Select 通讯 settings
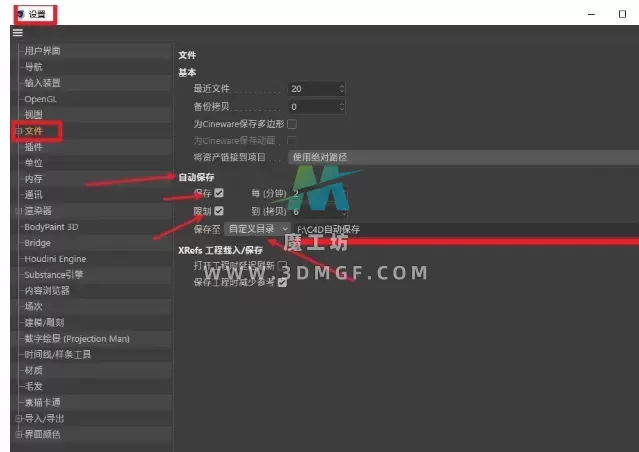Screen dimensions: 639x452 pos(33,194)
